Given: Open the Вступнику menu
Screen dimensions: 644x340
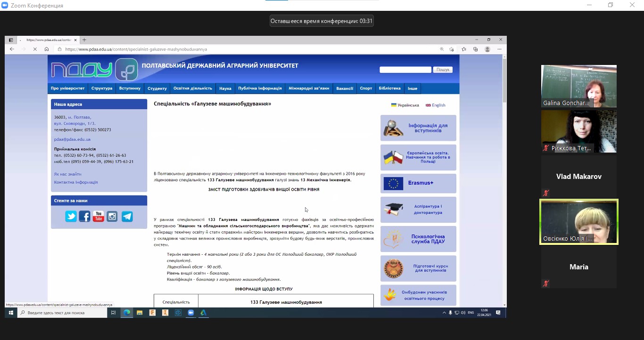Looking at the screenshot, I should (130, 89).
